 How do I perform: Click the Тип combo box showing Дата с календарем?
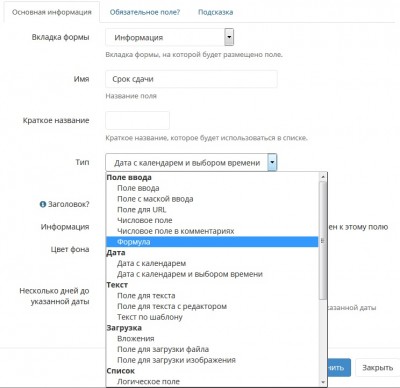191,162
